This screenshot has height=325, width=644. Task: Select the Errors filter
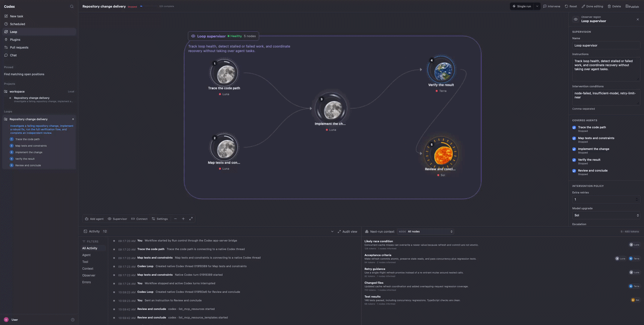point(94,282)
